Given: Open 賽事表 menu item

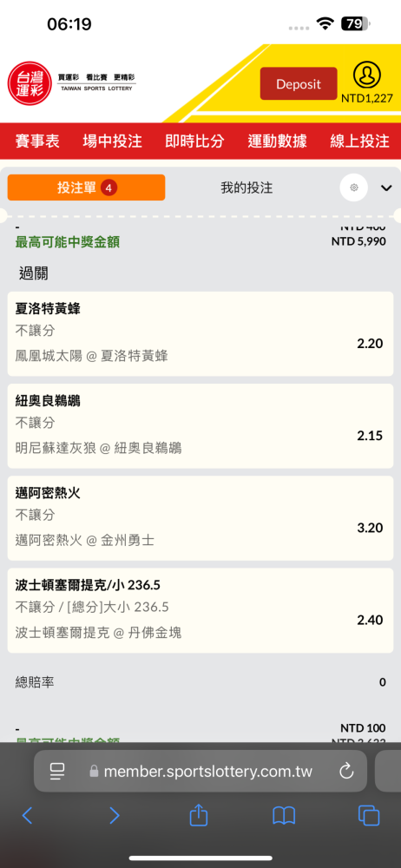Looking at the screenshot, I should [37, 141].
